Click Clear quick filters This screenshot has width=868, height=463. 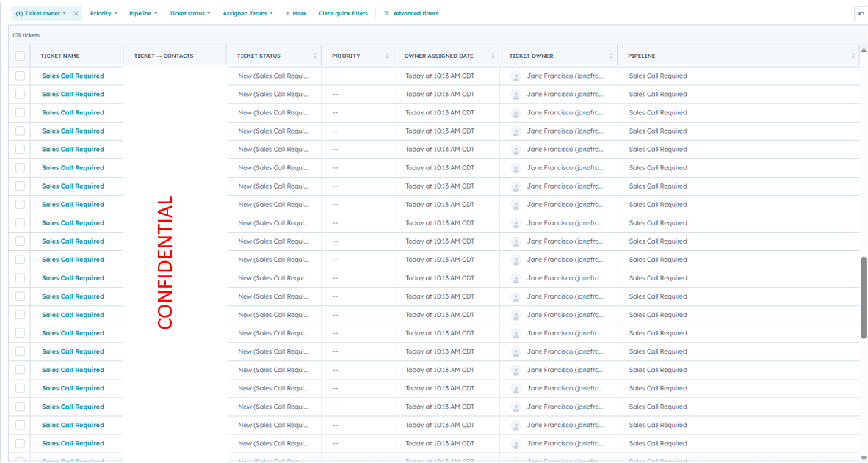343,13
